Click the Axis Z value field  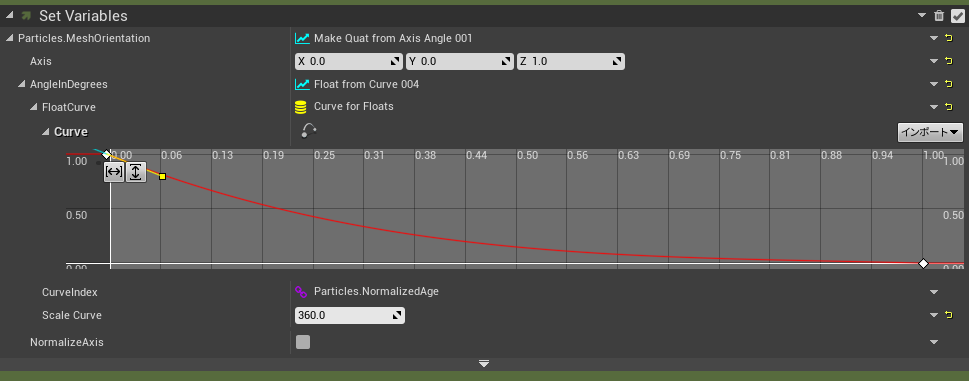(x=570, y=62)
